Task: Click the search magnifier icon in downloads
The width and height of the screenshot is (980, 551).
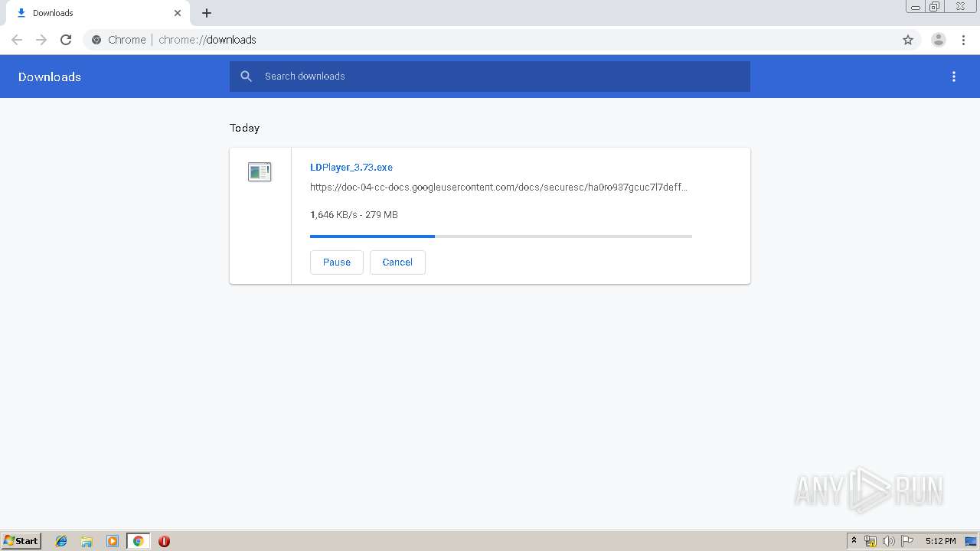Action: coord(246,77)
